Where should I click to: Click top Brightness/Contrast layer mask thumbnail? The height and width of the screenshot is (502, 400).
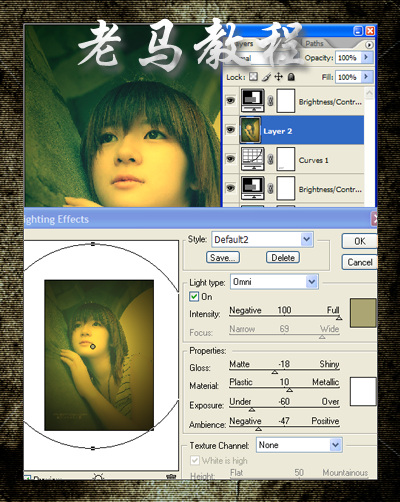coord(286,100)
